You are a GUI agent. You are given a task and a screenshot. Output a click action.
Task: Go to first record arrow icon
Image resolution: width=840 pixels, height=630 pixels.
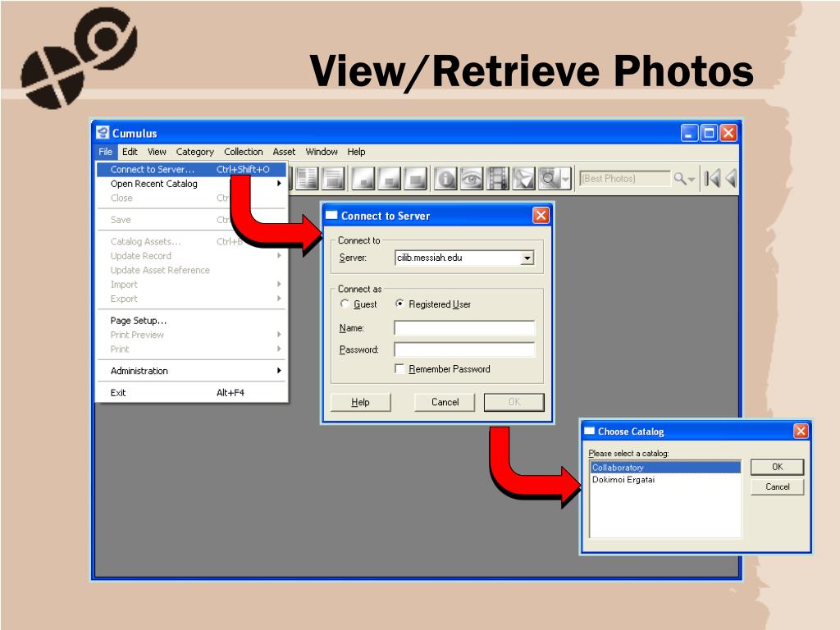pos(712,178)
